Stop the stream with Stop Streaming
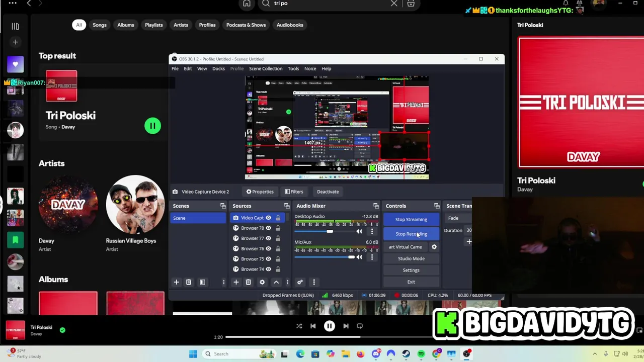The width and height of the screenshot is (644, 362). (411, 219)
